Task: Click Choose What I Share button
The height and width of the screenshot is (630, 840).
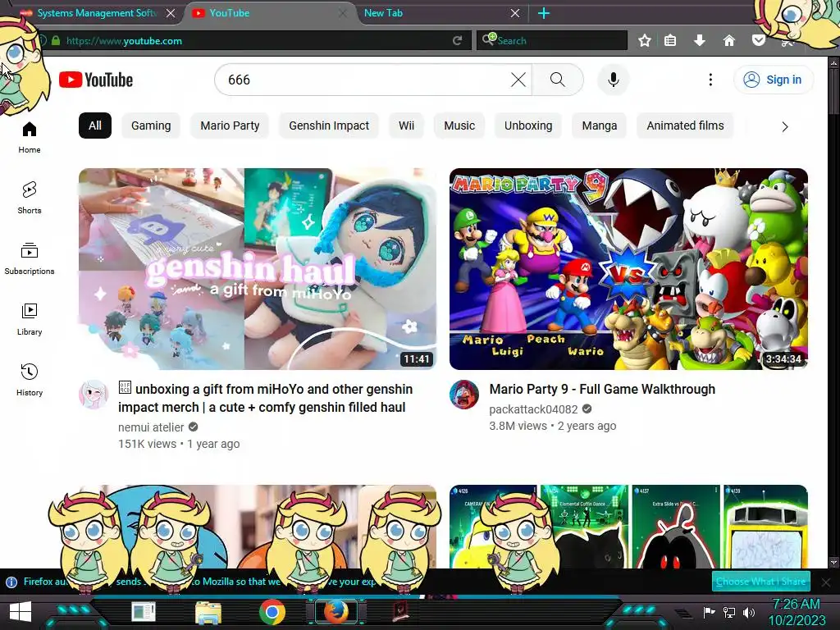Action: (760, 582)
